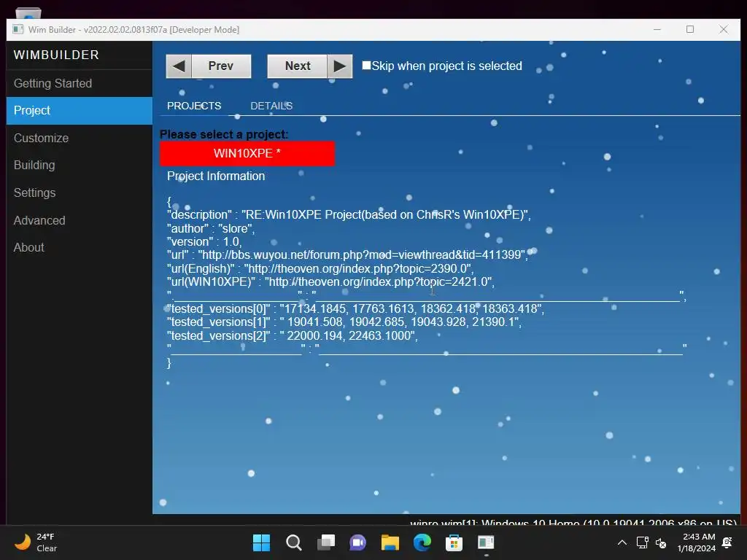Click the Prev left arrow icon

[x=179, y=66]
